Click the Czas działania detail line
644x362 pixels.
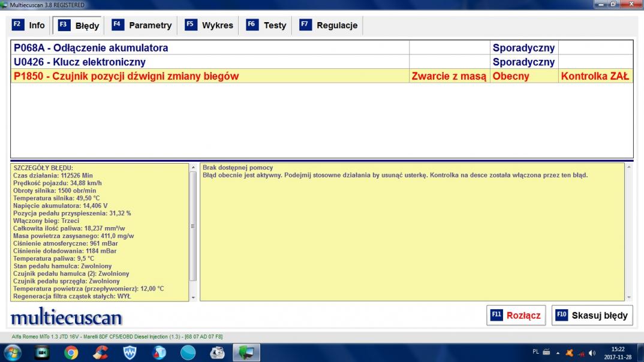tap(53, 176)
